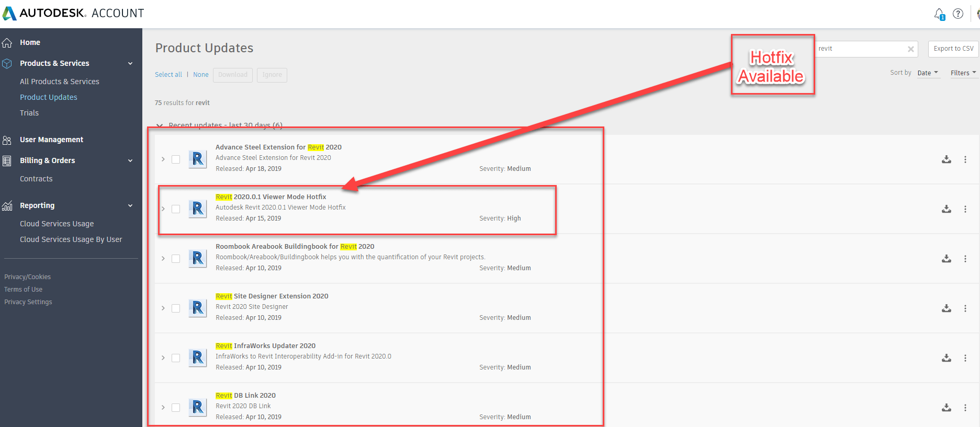
Task: Open All Products & Services
Action: pos(60,82)
